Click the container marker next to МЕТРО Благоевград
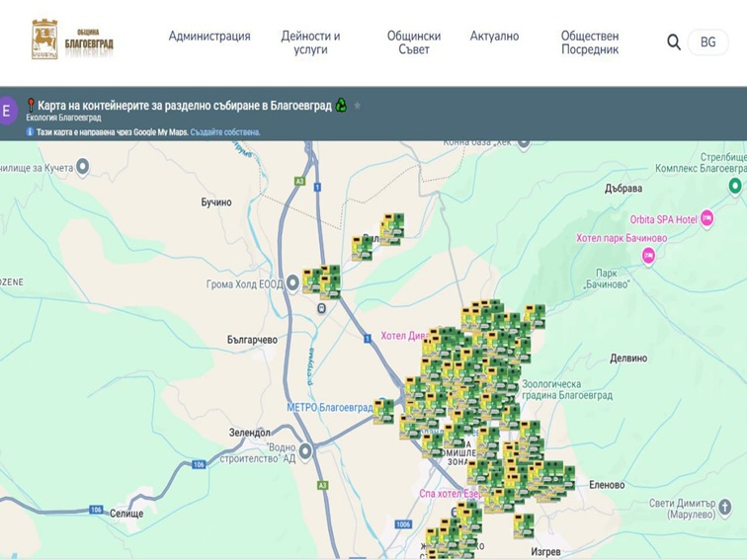This screenshot has width=747, height=560. (383, 412)
